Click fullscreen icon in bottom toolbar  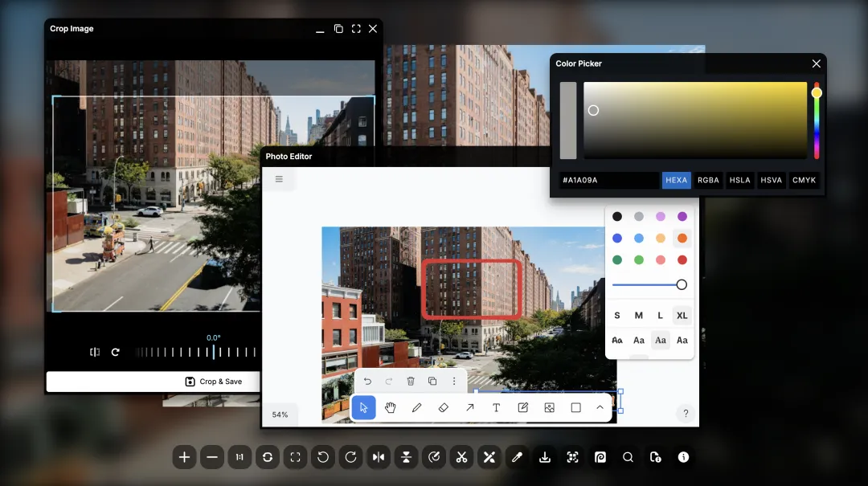295,457
